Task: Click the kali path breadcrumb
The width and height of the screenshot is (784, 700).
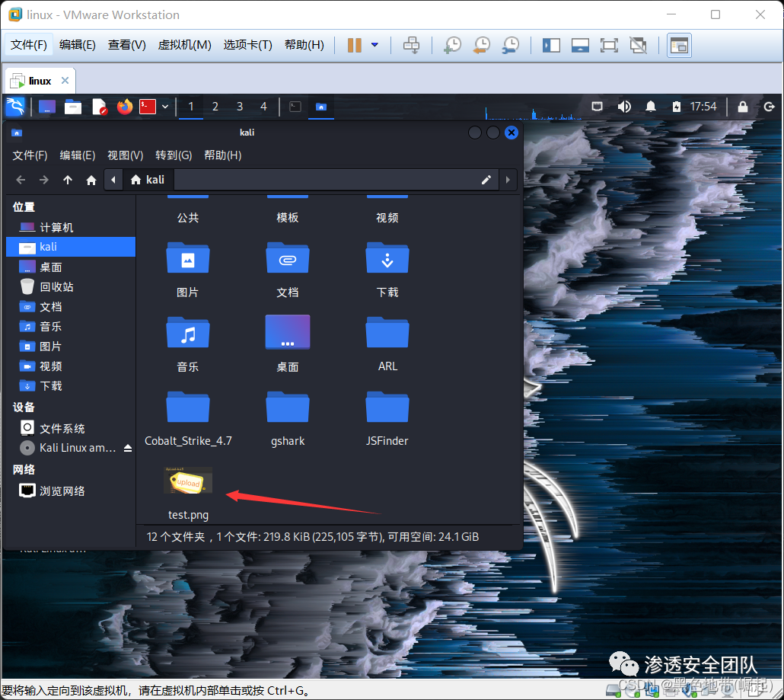Action: (148, 180)
